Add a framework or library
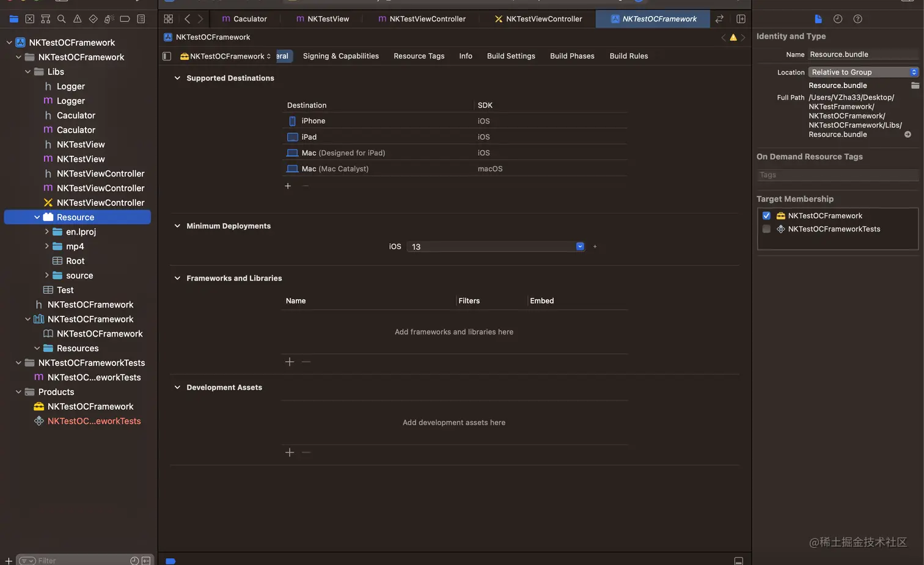Viewport: 924px width, 565px height. click(290, 362)
